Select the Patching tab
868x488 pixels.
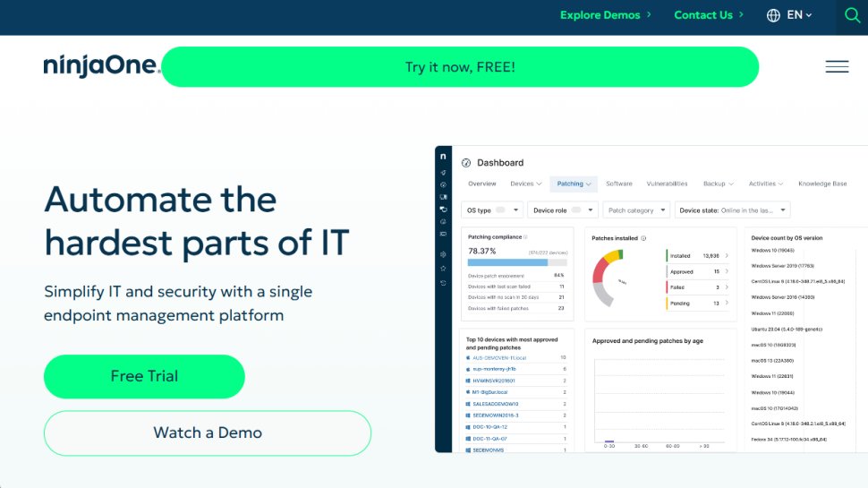coord(574,184)
